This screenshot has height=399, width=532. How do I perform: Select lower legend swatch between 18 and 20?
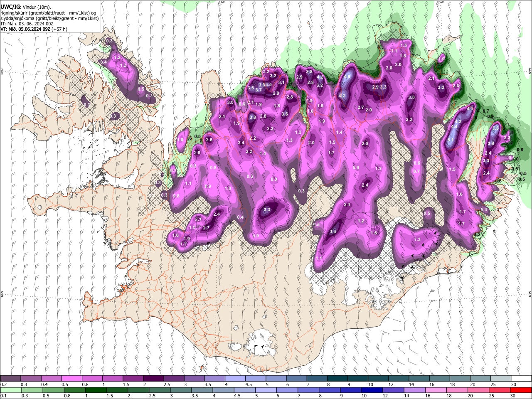(x=456, y=390)
